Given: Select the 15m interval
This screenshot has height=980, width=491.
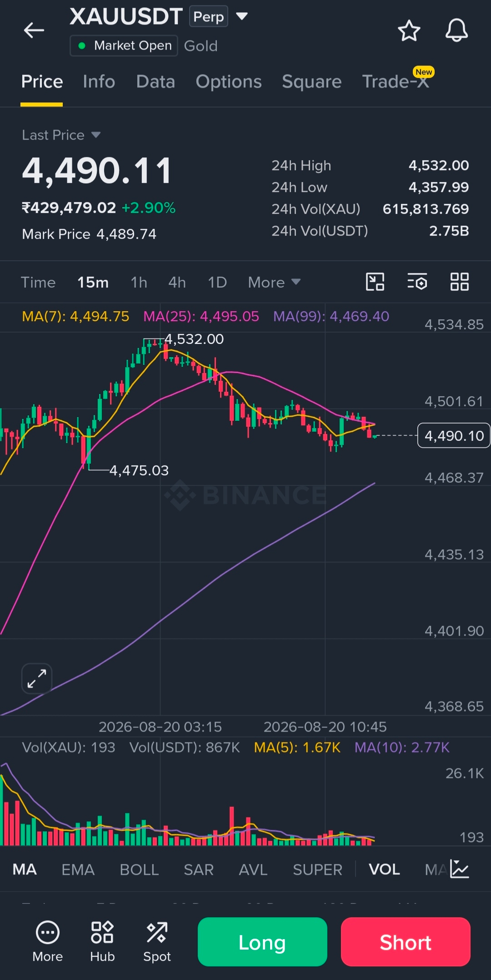Looking at the screenshot, I should [x=93, y=282].
